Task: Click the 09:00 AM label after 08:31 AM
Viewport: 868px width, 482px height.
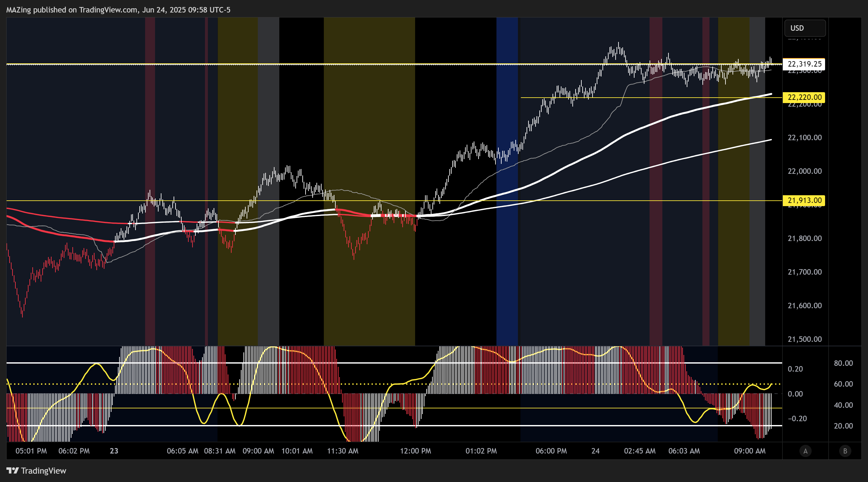Action: [x=258, y=451]
